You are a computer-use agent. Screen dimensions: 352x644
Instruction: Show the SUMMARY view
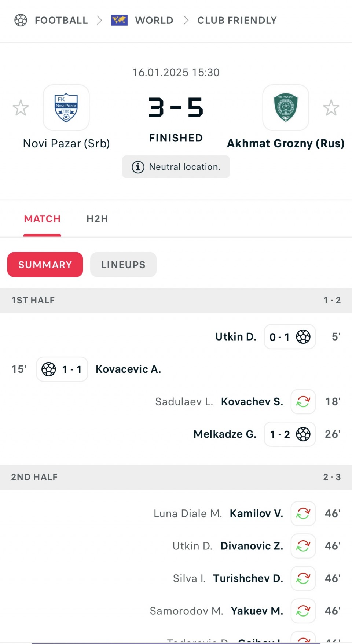click(45, 265)
